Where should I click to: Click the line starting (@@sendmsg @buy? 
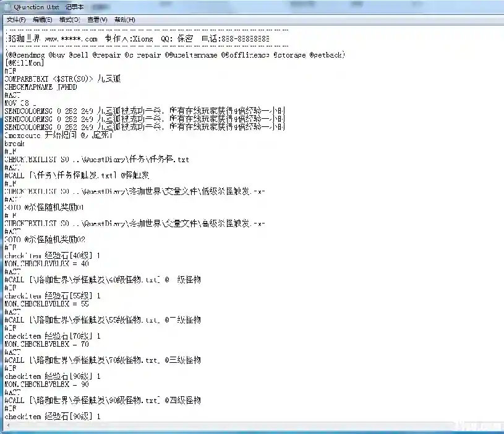[175, 55]
